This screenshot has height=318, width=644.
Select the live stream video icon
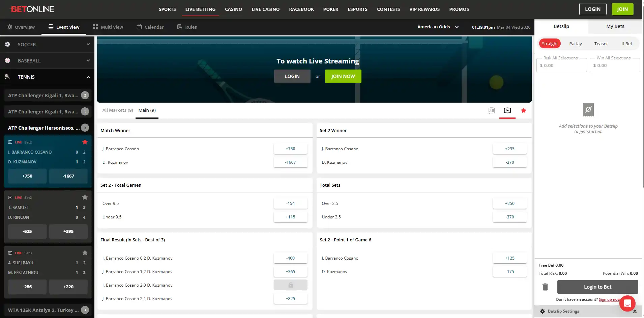(507, 110)
